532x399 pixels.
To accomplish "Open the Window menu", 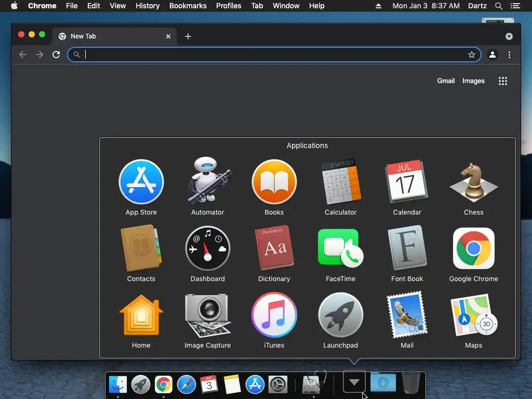I will click(286, 6).
